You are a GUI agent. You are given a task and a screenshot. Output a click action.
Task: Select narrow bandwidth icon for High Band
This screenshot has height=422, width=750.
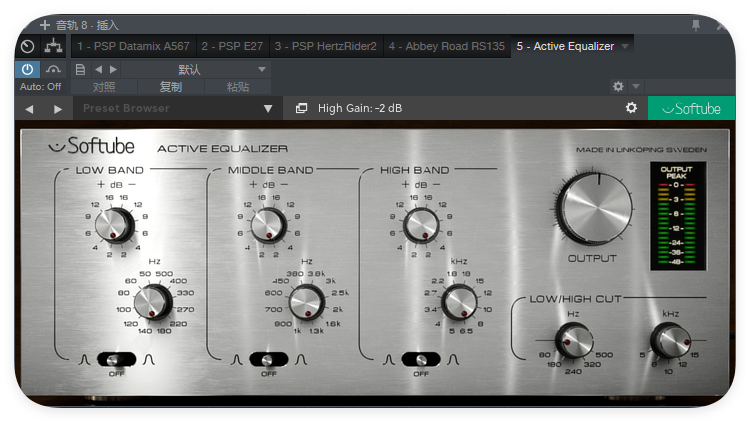[389, 360]
